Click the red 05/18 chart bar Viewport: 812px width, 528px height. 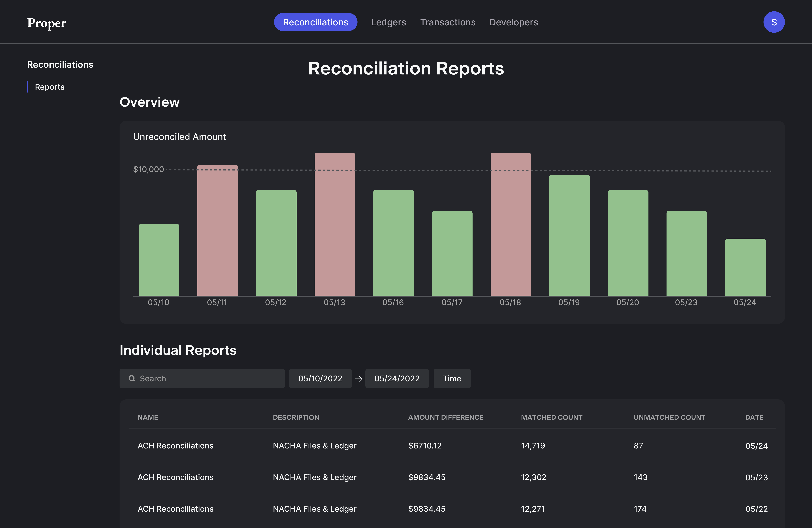point(510,225)
